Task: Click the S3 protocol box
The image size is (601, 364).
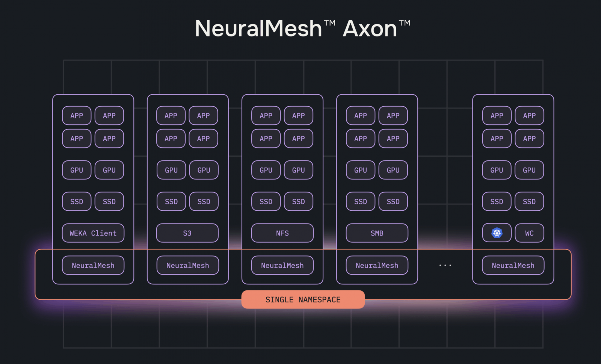Action: click(187, 233)
